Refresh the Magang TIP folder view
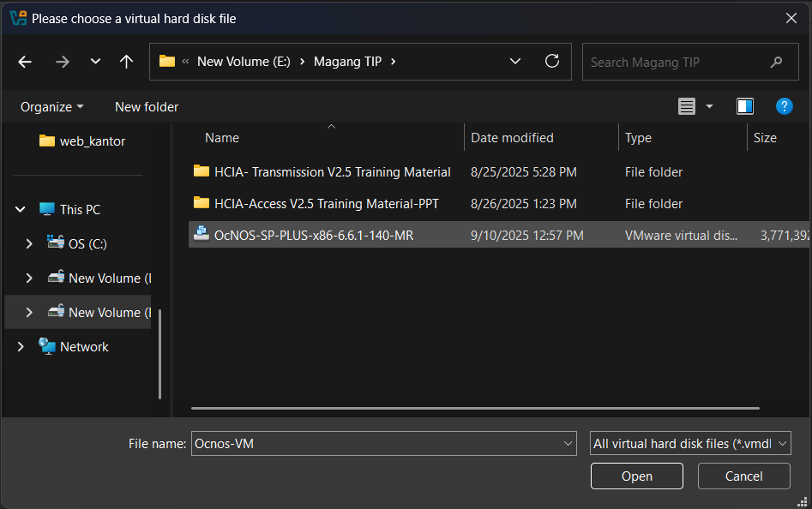812x509 pixels. 552,62
